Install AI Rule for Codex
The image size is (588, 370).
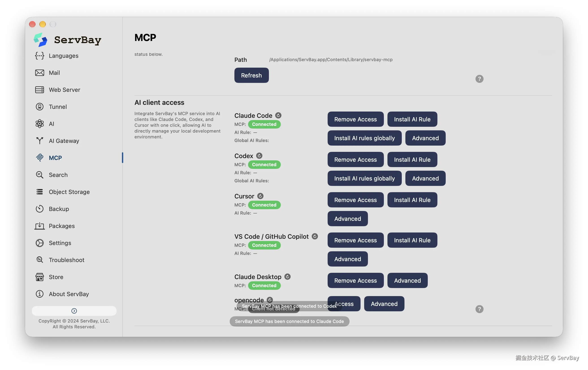tap(412, 160)
